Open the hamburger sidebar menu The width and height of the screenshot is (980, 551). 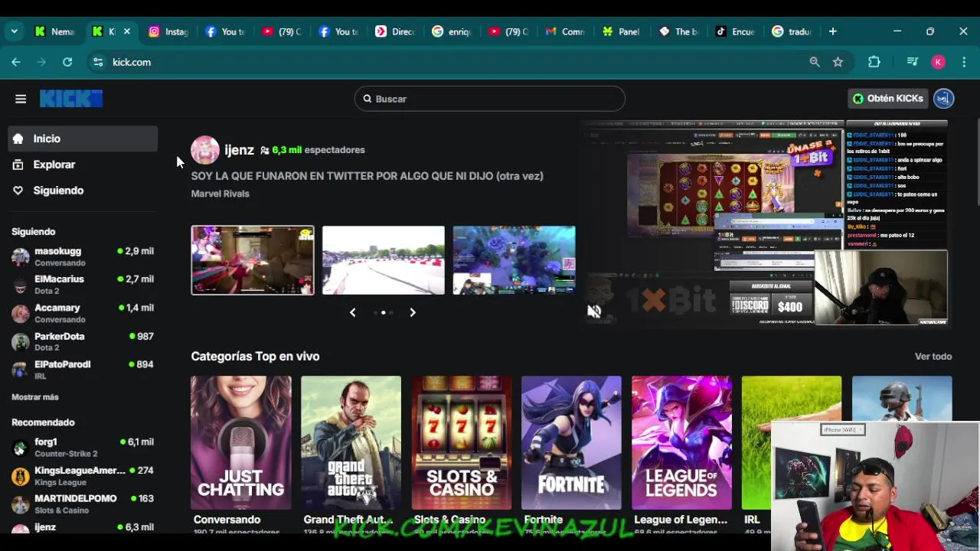click(21, 99)
